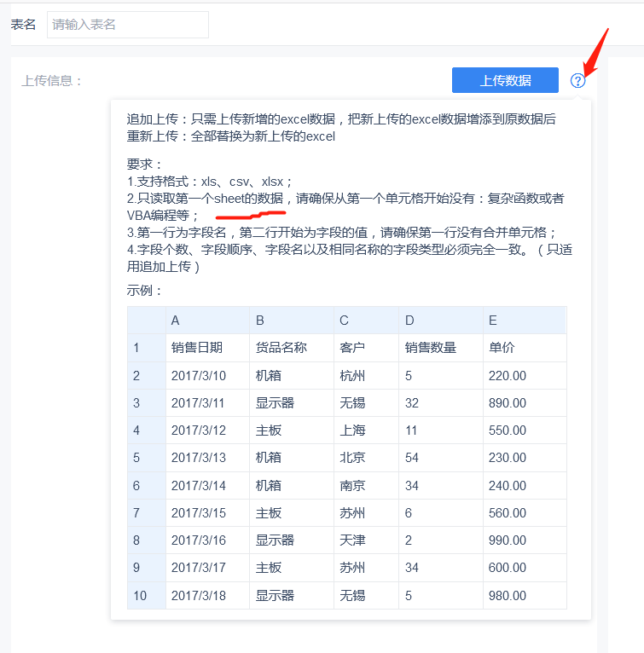Click the 主板 cell in the 2017/3/12 row
Screen dimensions: 644x653
pos(292,431)
